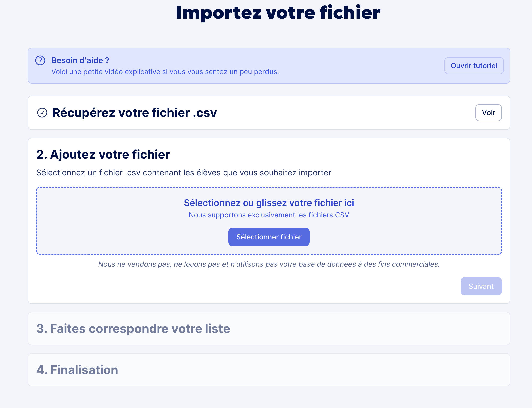This screenshot has width=532, height=408.
Task: Click the Voir button
Action: coord(489,113)
